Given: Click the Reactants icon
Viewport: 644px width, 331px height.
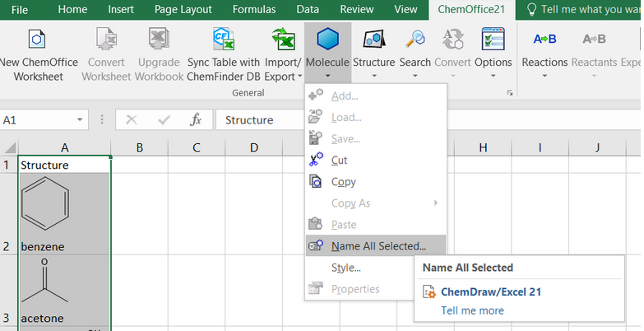Looking at the screenshot, I should (594, 39).
